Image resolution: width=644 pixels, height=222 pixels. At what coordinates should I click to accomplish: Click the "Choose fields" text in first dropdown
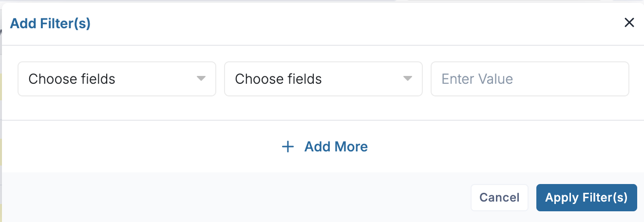[72, 79]
